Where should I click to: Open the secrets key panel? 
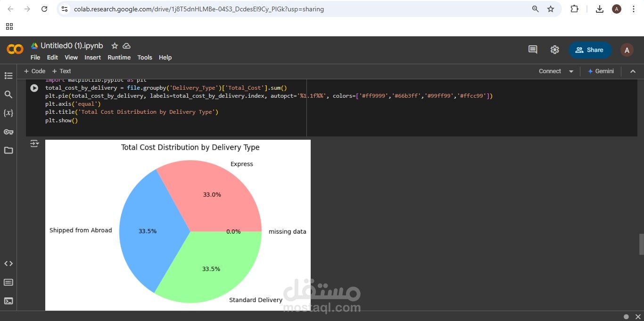8,132
